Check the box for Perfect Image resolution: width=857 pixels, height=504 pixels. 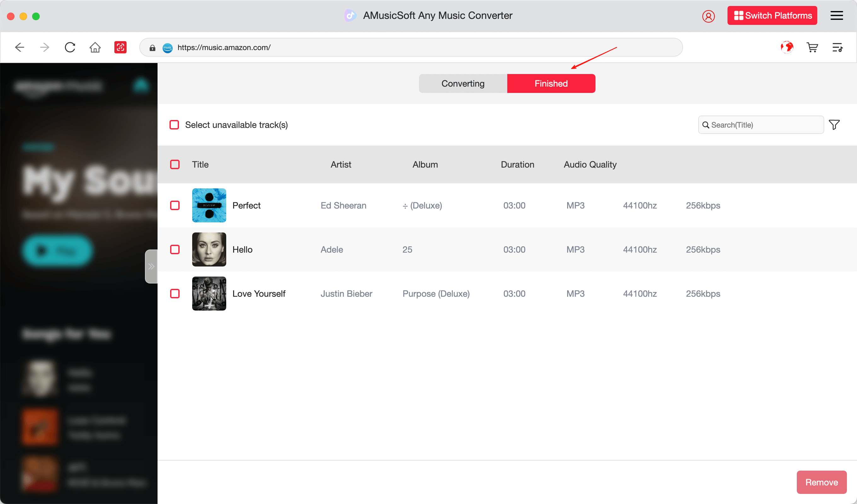175,205
